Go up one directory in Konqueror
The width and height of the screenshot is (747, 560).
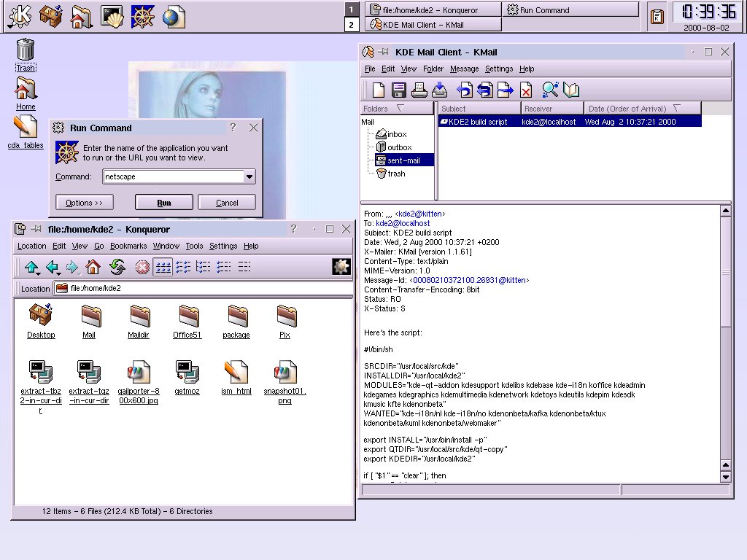tap(31, 267)
